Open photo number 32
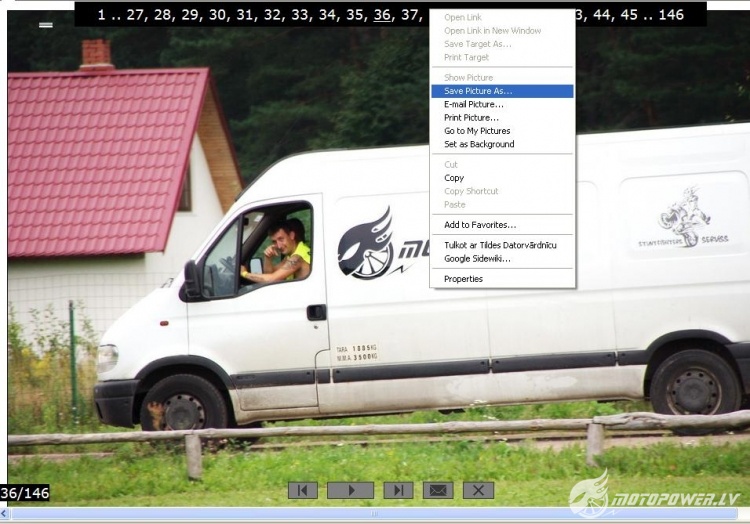Viewport: 750px width, 524px height. [x=273, y=15]
